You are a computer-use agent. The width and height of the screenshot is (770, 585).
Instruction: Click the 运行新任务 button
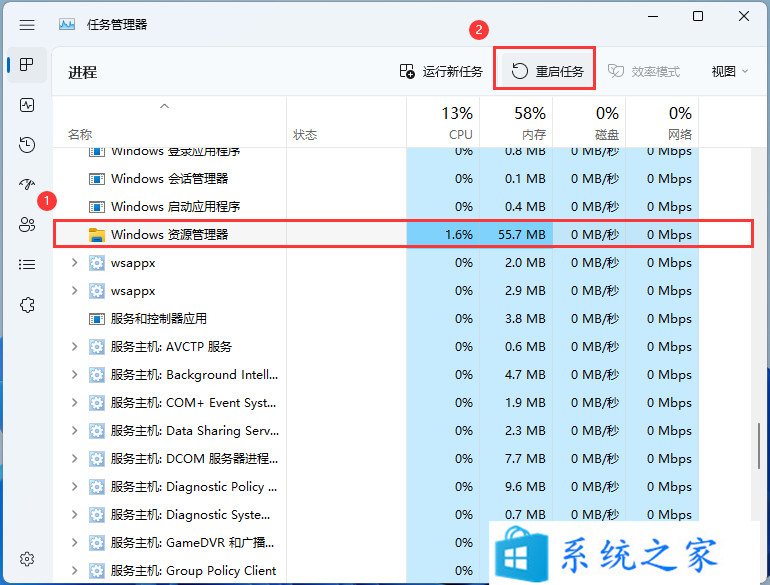tap(441, 72)
